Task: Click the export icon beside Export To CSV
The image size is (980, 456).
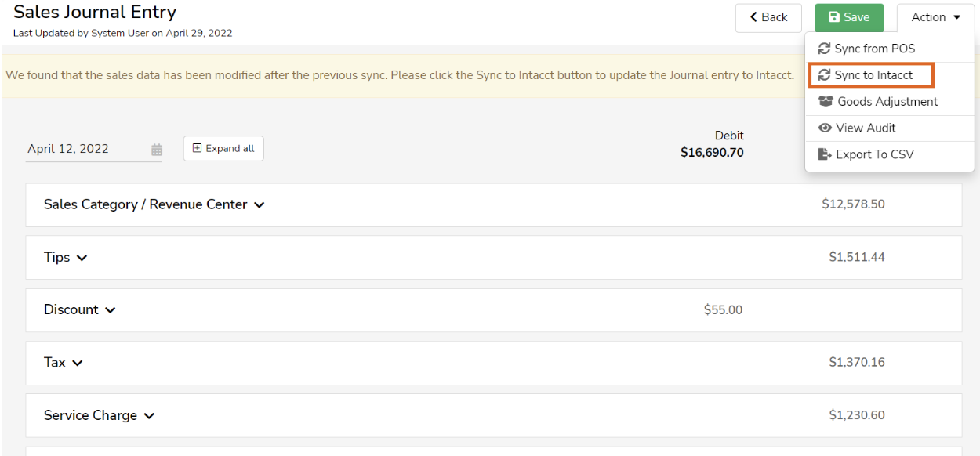Action: [x=825, y=154]
